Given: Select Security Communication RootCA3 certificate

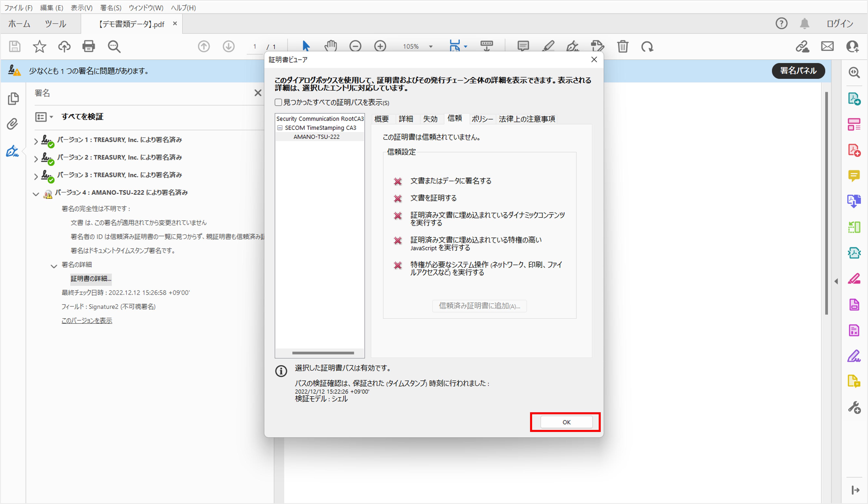Looking at the screenshot, I should tap(320, 119).
